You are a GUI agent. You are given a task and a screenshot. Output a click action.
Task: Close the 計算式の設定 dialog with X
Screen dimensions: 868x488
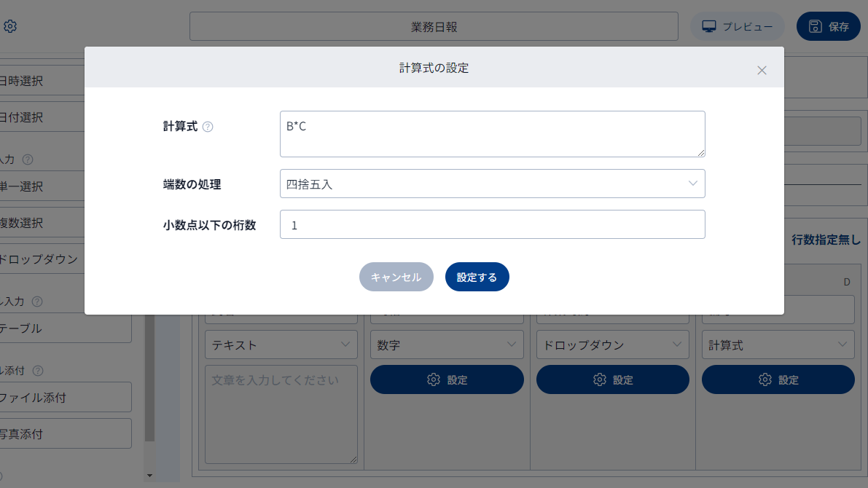pyautogui.click(x=762, y=70)
